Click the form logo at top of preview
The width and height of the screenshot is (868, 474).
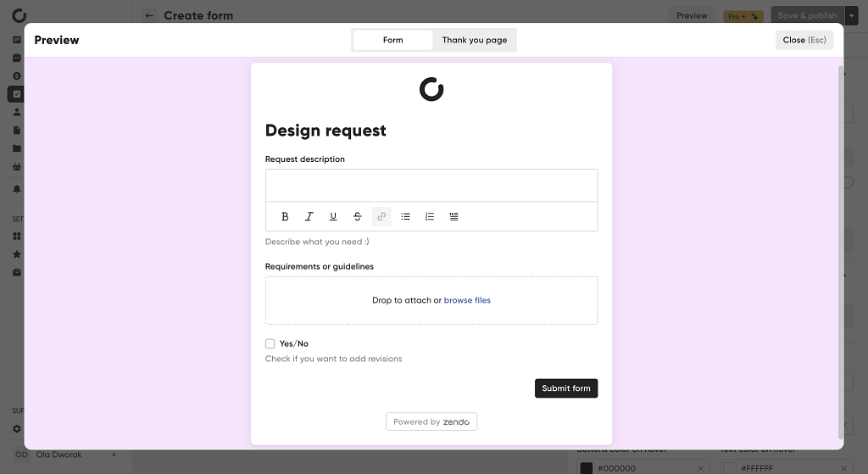click(431, 89)
